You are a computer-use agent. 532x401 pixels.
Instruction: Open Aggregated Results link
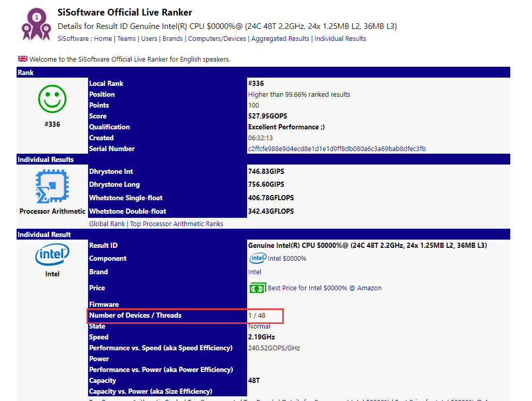click(280, 39)
